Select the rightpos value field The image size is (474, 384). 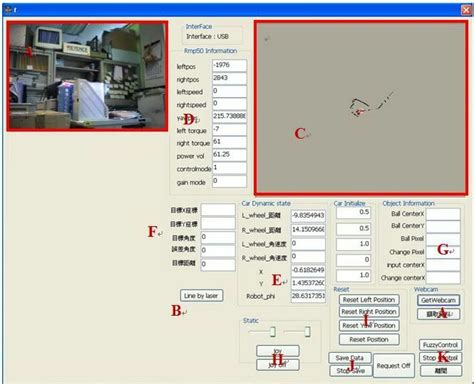[229, 78]
